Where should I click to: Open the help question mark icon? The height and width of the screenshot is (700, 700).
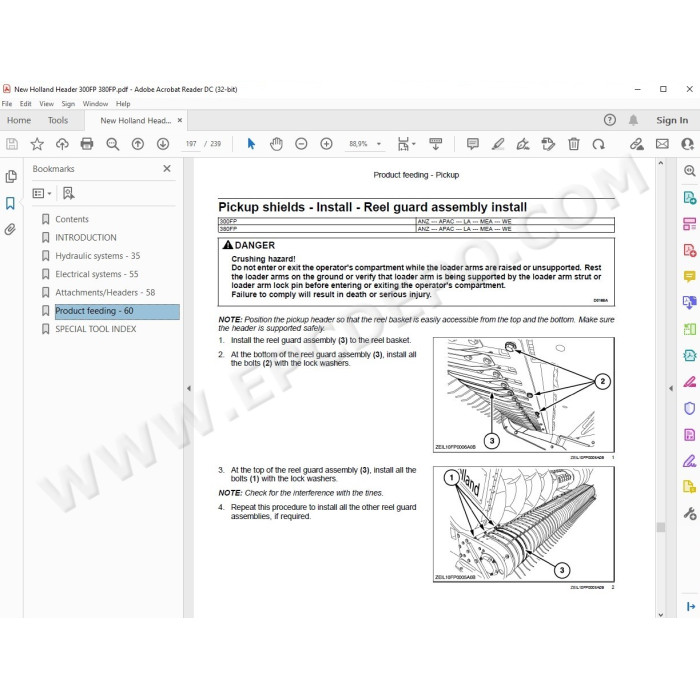[x=609, y=120]
